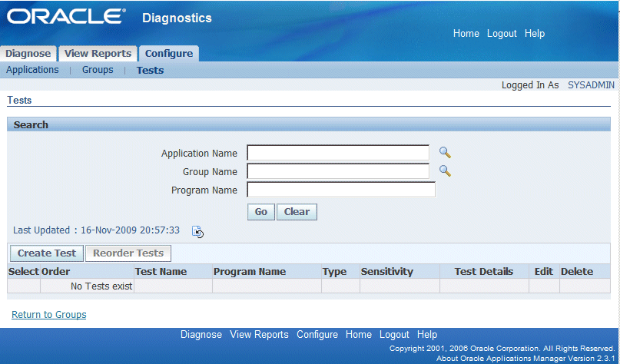Open Help link in header

pos(535,34)
